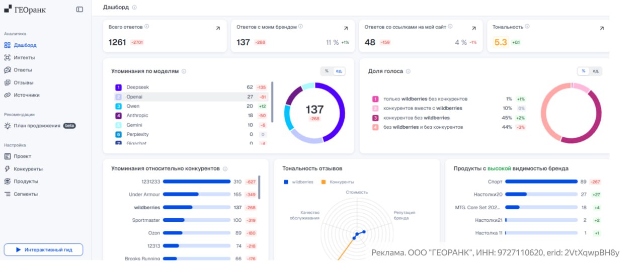Screen dimensions: 644x263
Task: Click the models list scrollbar
Action: (272, 102)
